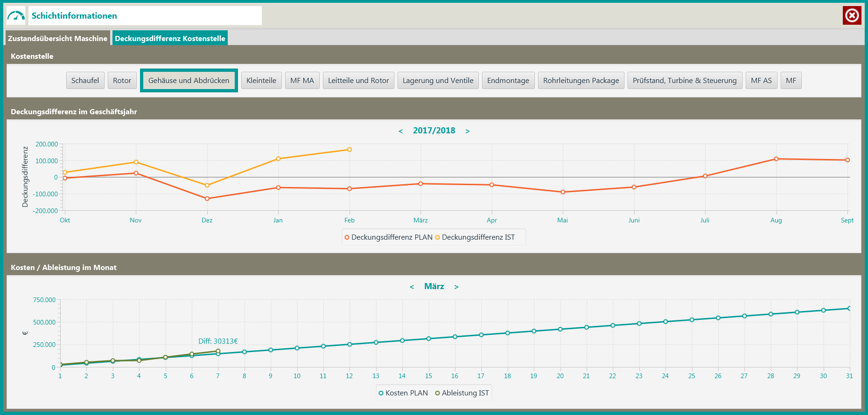Pick the Kleinteile cost center
Viewport: 868px width, 415px height.
261,81
